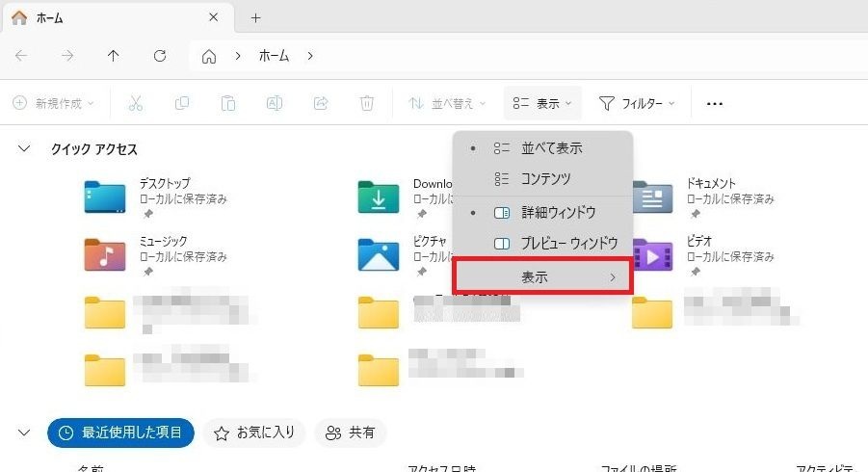
Task: Click the Cut scissors icon in toolbar
Action: (136, 103)
